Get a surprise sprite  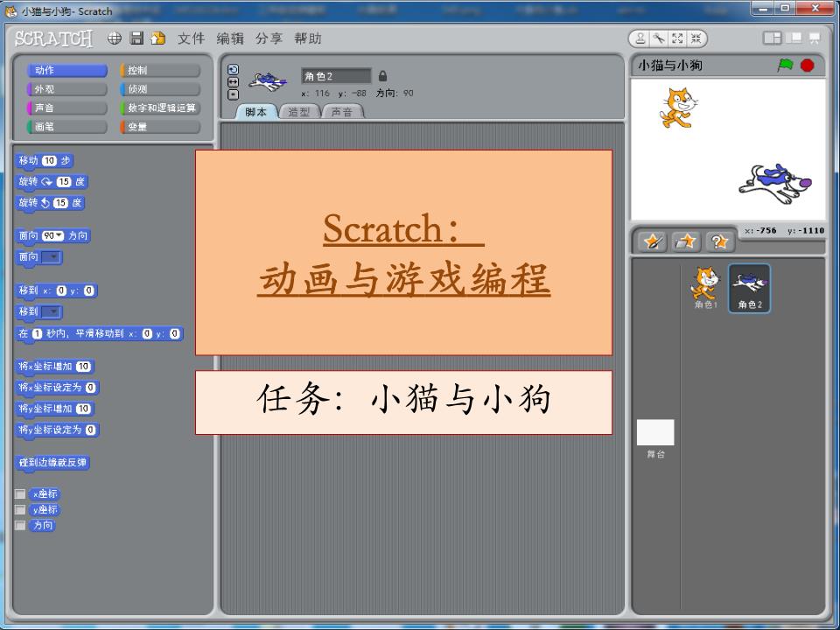click(718, 241)
